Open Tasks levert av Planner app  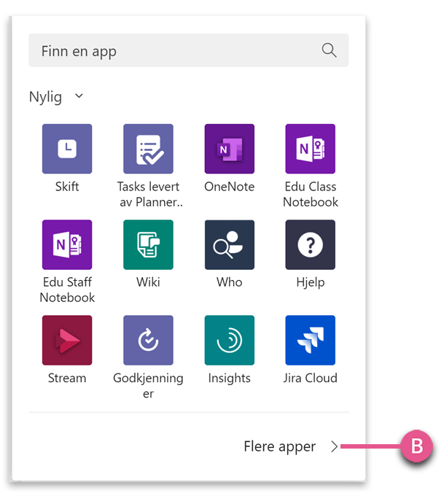coord(148,149)
